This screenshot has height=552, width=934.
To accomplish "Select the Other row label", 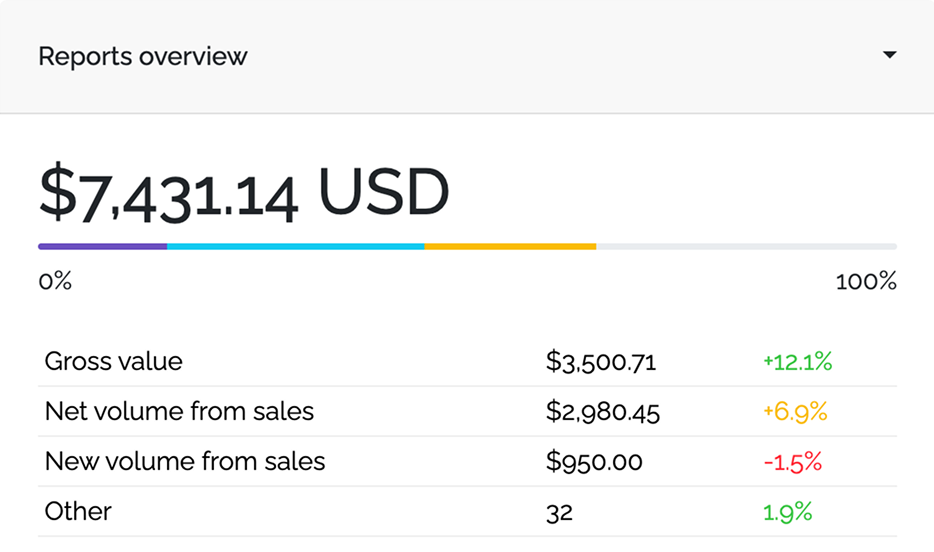I will coord(78,511).
